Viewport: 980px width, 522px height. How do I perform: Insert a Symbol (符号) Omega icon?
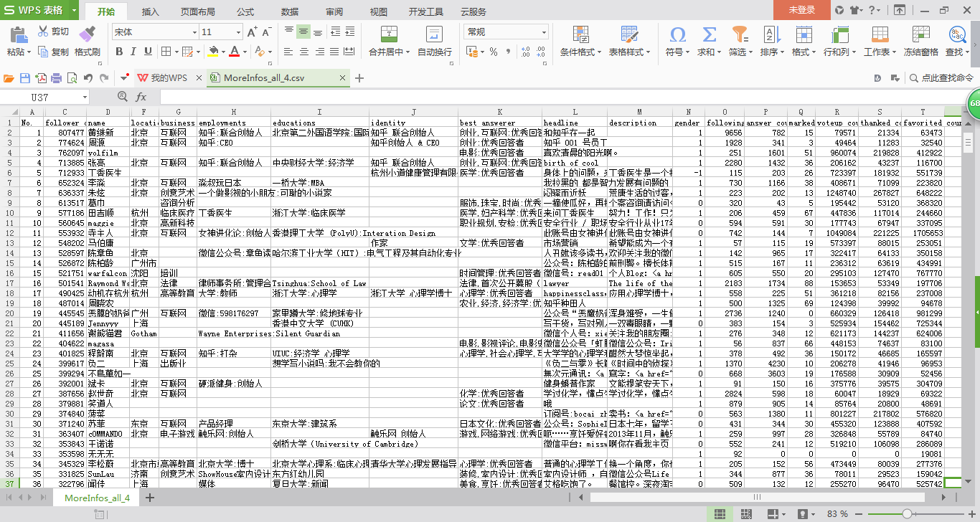tap(677, 34)
